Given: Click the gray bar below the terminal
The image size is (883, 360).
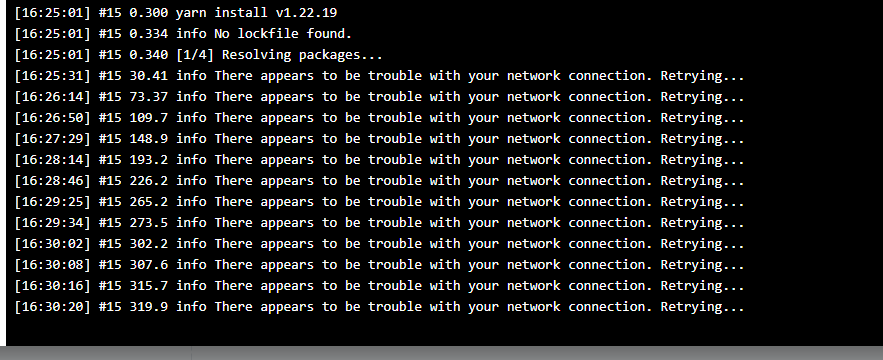Looking at the screenshot, I should (442, 353).
